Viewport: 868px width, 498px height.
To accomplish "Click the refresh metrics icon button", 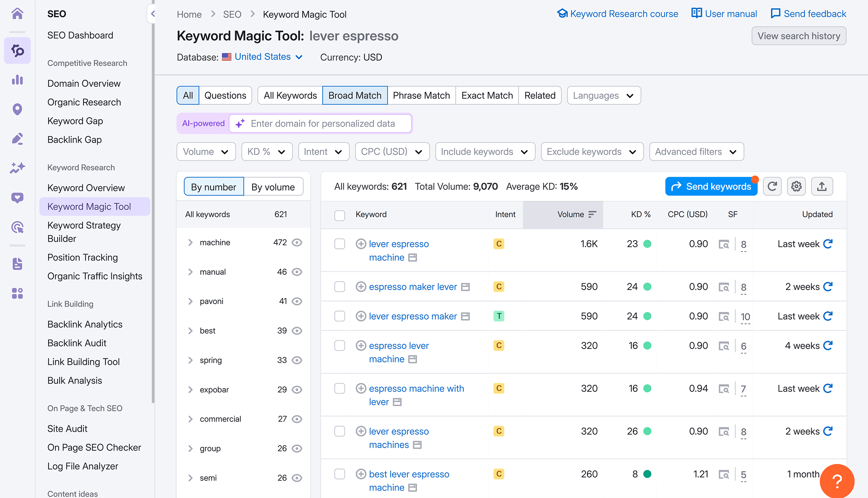I will (772, 186).
